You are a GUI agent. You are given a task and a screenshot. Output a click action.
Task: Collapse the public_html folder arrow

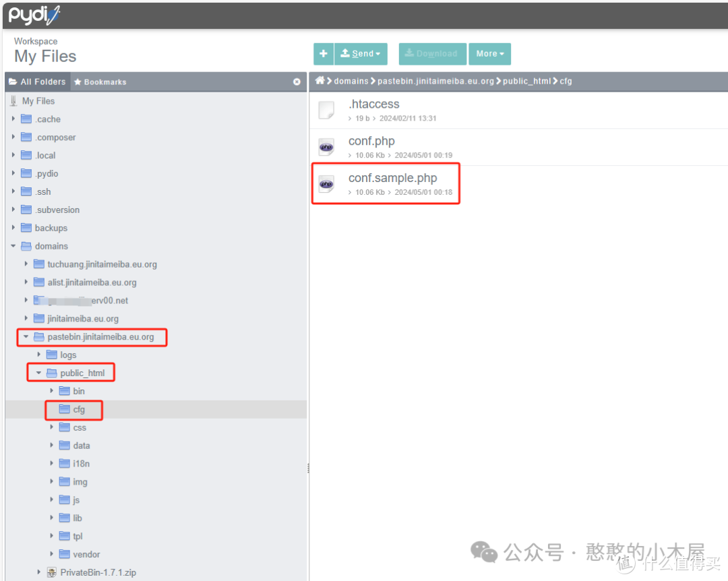tap(39, 373)
